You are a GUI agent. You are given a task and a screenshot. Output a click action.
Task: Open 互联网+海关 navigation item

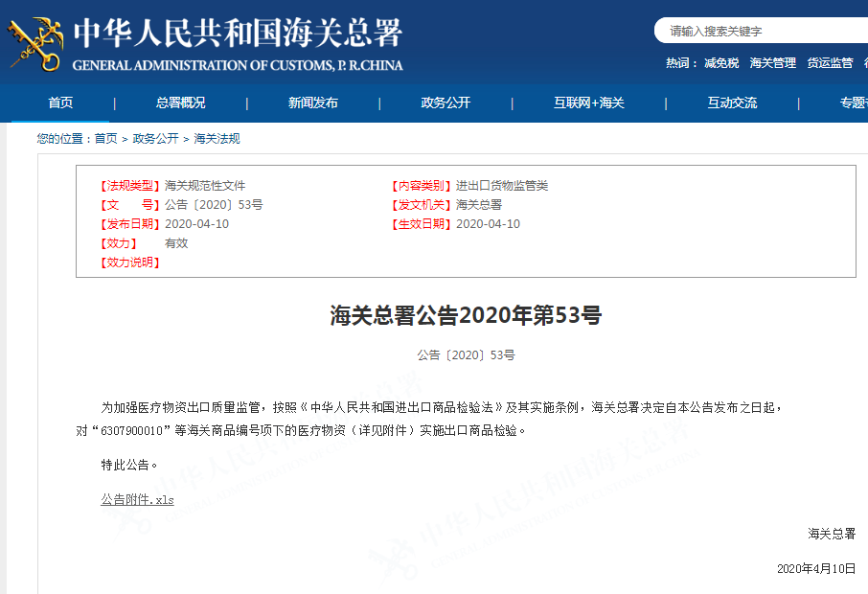589,103
